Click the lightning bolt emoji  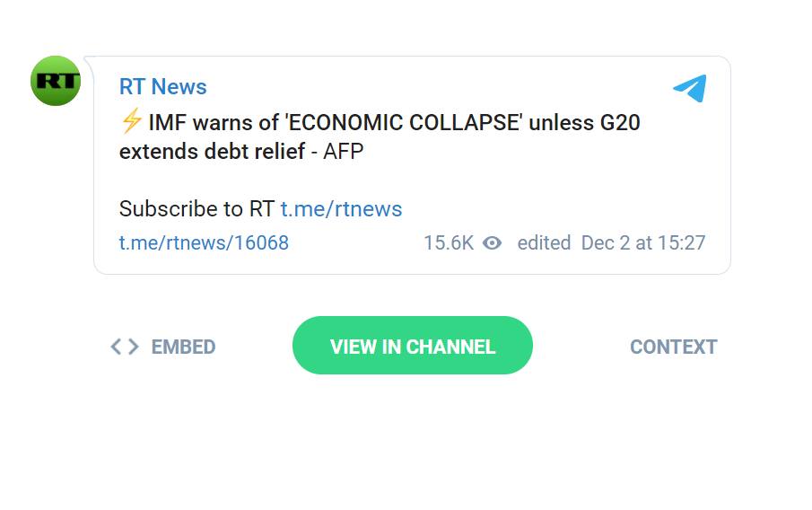(131, 121)
